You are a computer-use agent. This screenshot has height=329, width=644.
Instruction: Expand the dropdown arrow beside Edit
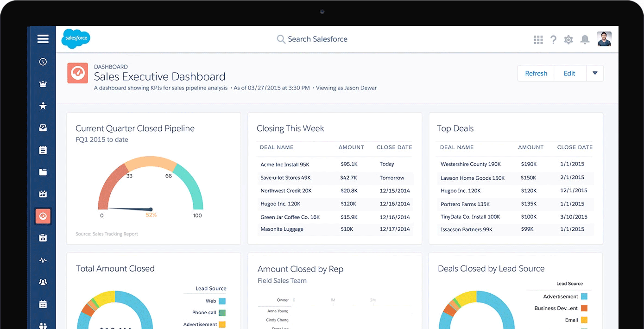595,73
